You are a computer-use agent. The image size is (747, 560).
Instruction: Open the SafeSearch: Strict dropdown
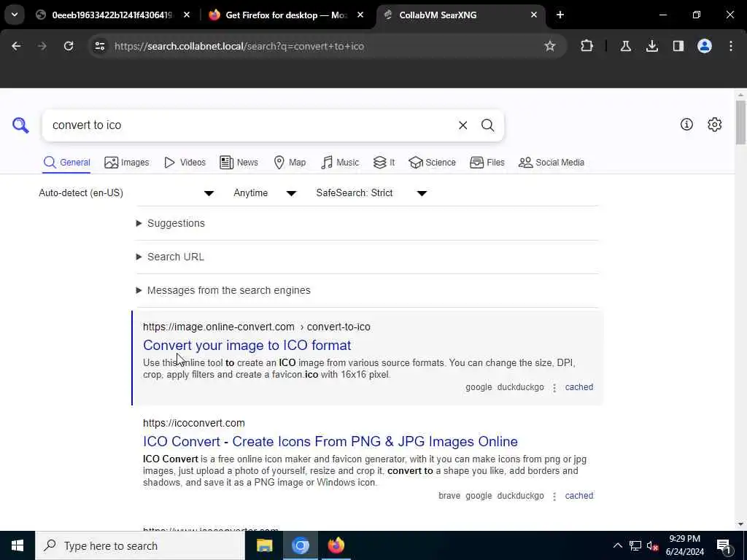tap(371, 192)
